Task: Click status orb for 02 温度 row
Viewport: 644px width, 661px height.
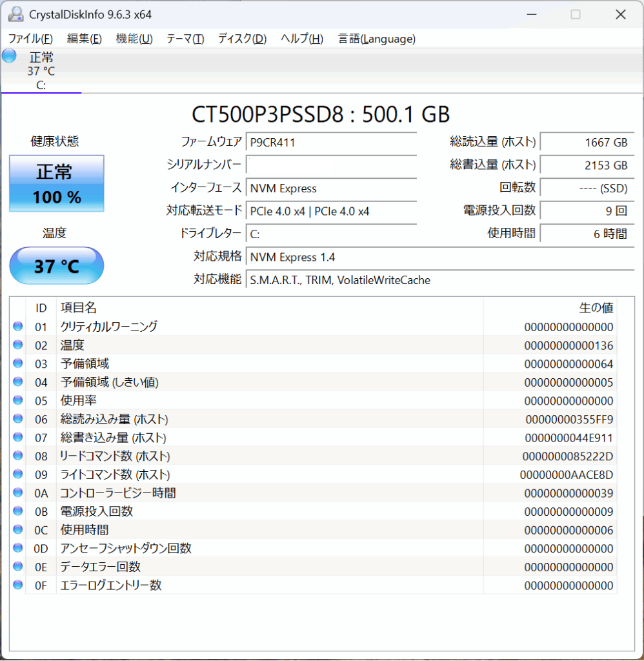Action: (x=17, y=345)
